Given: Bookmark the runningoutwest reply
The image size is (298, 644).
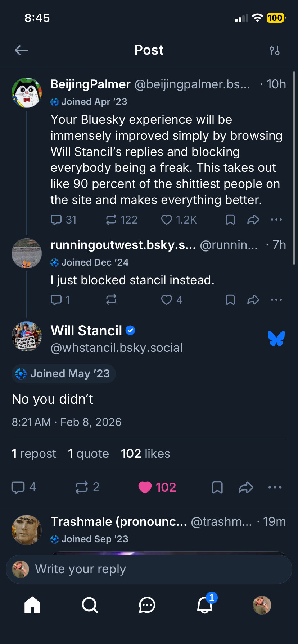Looking at the screenshot, I should click(x=230, y=300).
